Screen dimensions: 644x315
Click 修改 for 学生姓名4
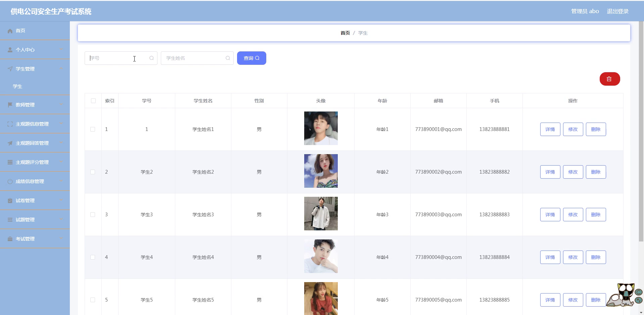(573, 257)
